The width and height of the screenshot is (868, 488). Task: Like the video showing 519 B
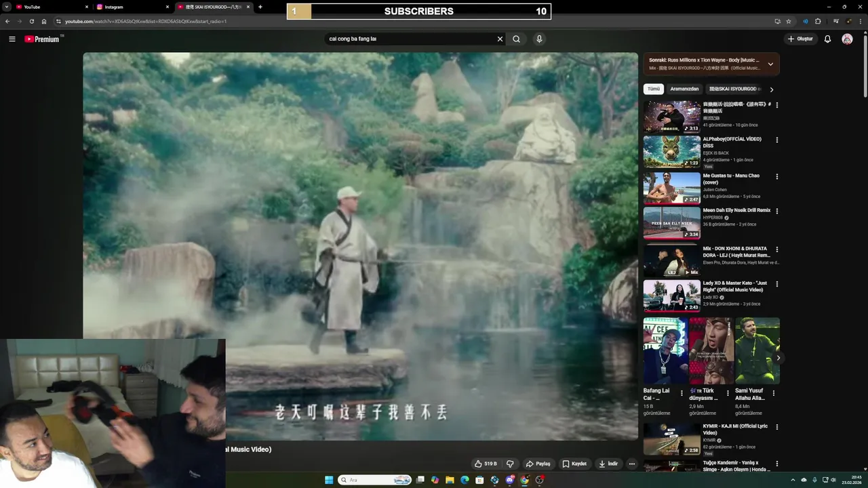[486, 464]
